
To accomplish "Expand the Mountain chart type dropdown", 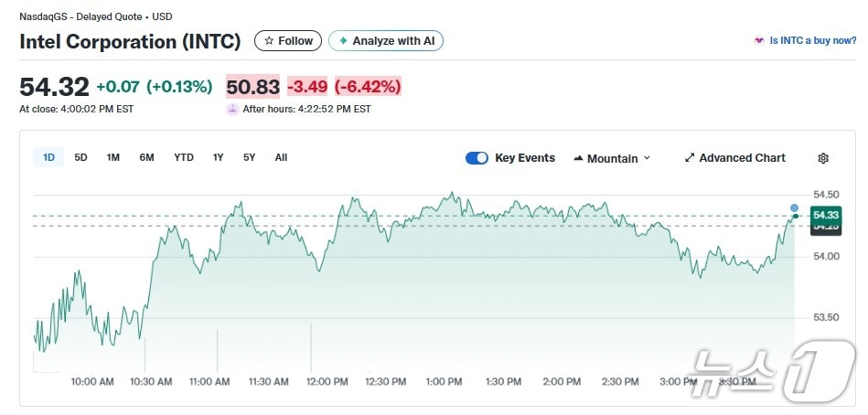I will click(647, 158).
